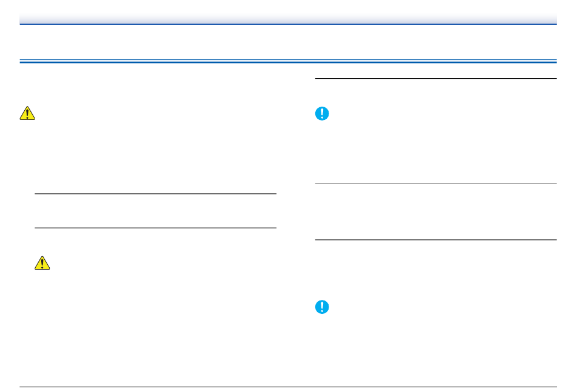Click the lower blue exclamation circle icon

click(322, 307)
